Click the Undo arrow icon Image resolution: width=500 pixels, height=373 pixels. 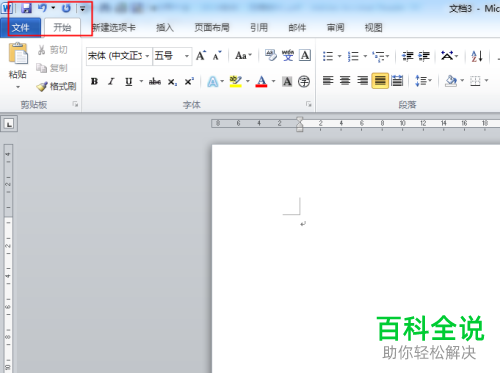pos(42,8)
